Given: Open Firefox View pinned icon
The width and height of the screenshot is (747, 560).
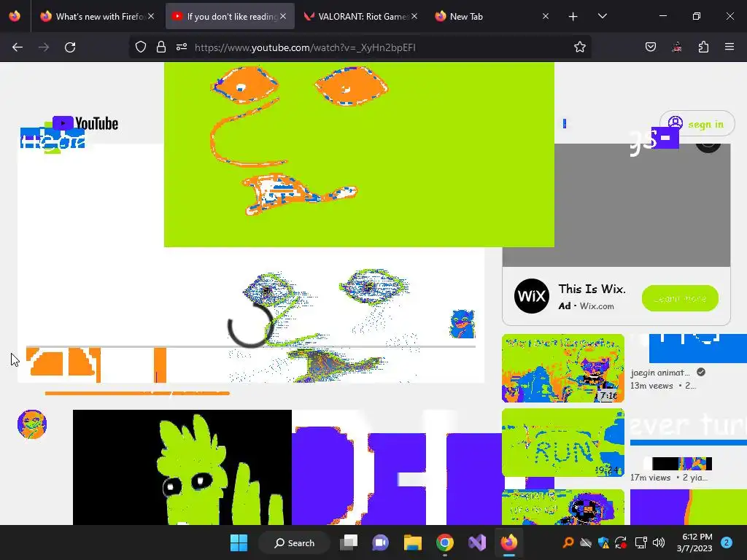Looking at the screenshot, I should pyautogui.click(x=15, y=16).
